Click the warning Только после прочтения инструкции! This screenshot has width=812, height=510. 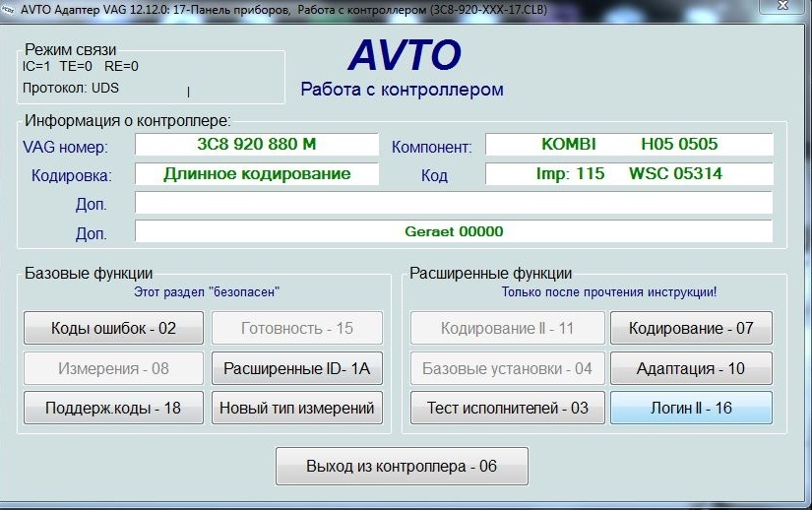tap(609, 292)
